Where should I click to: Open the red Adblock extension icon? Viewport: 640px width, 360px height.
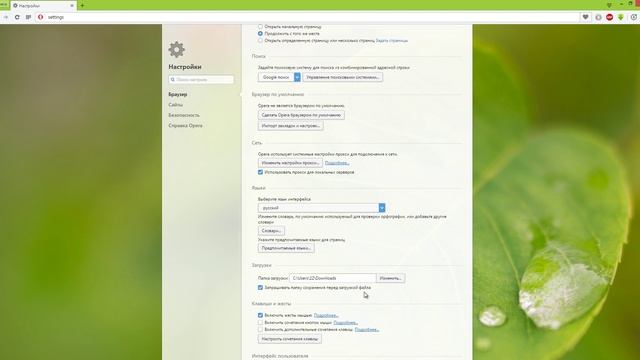(x=609, y=17)
